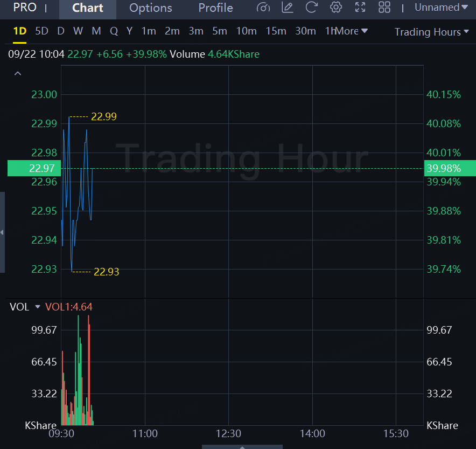Open the More timeframes dropdown
The width and height of the screenshot is (476, 449).
pos(352,31)
